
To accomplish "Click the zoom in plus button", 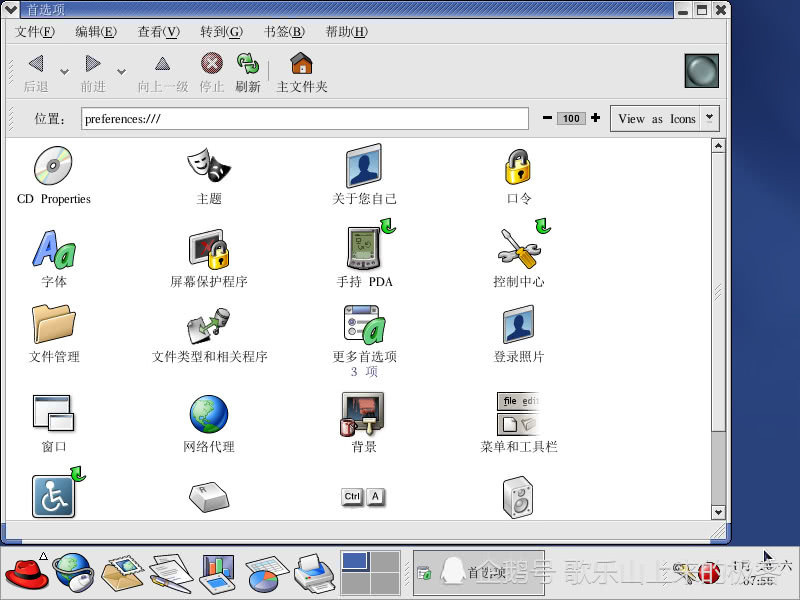I will tap(595, 118).
